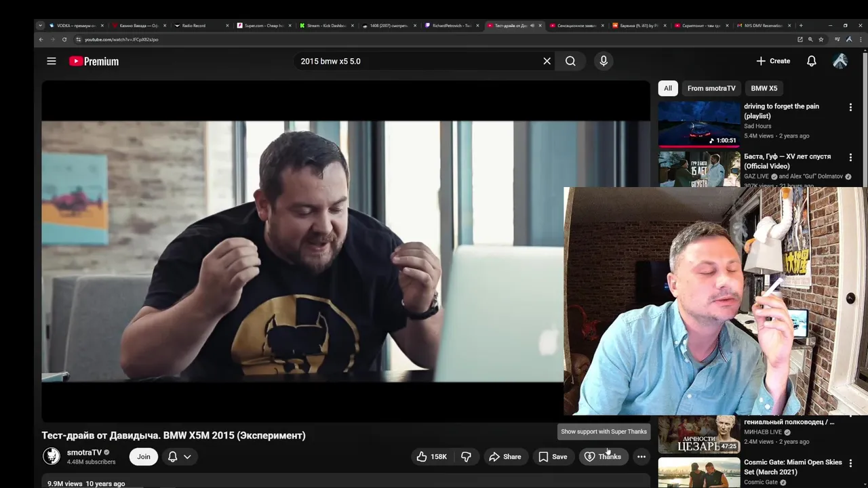The width and height of the screenshot is (868, 488).
Task: Open the new tab with plus button
Action: pyautogui.click(x=801, y=26)
